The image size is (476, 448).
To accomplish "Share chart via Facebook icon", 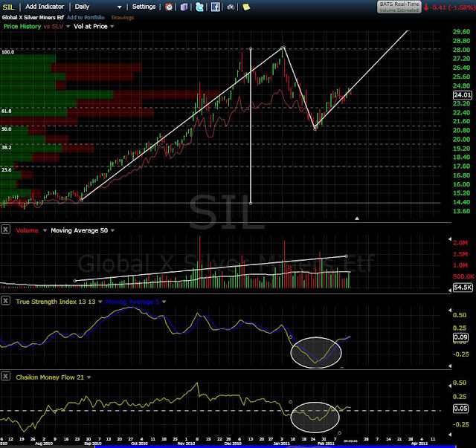I will 215,7.
